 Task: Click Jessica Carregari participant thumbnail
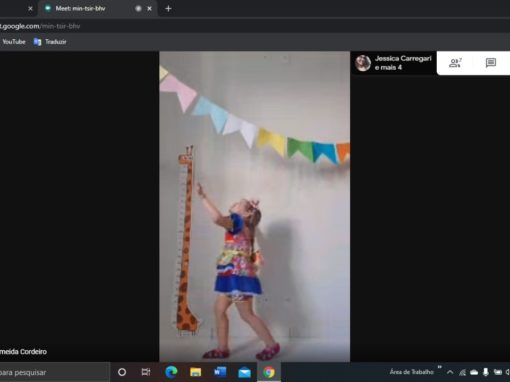pos(394,63)
